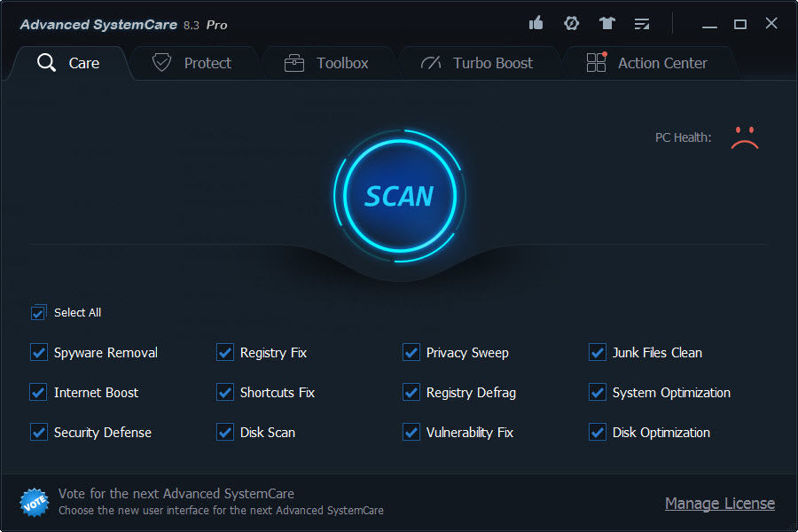Uncheck Junk Files Clean
The image size is (798, 532).
(x=598, y=352)
